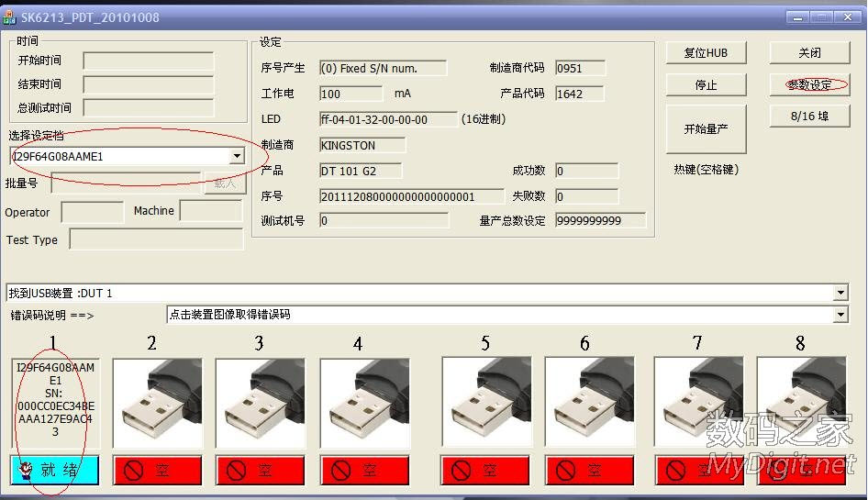Click USB drive image in slot 7
Viewport: 868px width, 500px height.
tap(697, 403)
